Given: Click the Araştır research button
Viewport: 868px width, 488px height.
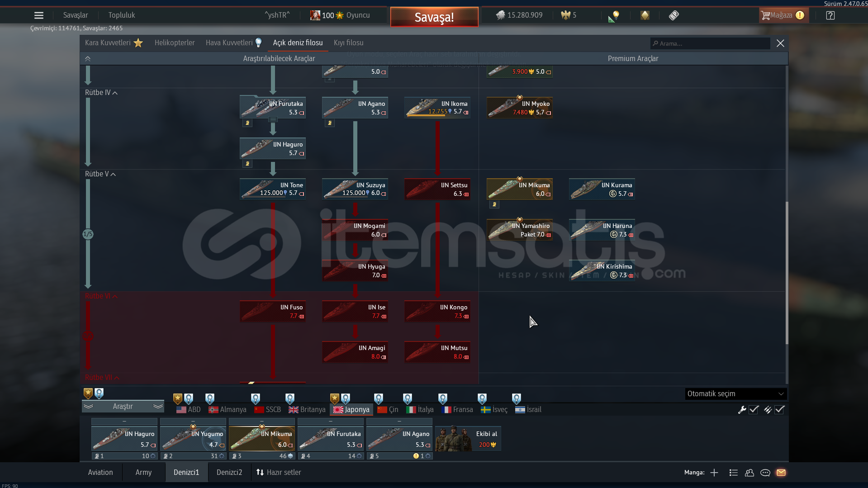Looking at the screenshot, I should click(x=123, y=407).
